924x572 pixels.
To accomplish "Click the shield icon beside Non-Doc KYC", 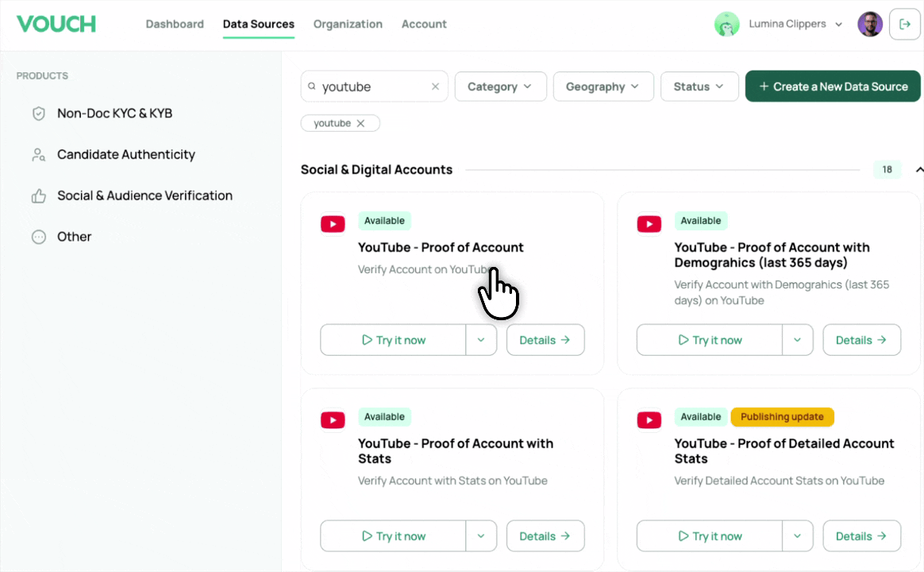I will click(38, 114).
